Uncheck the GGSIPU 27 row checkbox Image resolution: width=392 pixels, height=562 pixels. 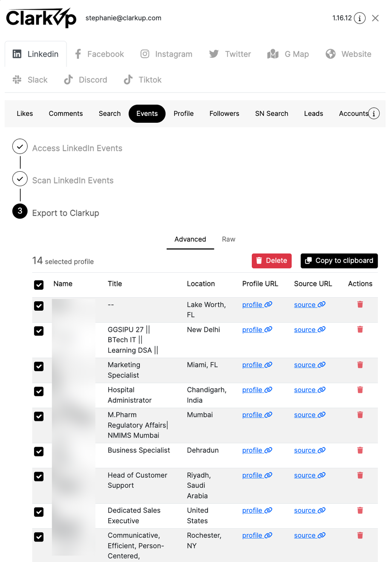click(39, 331)
